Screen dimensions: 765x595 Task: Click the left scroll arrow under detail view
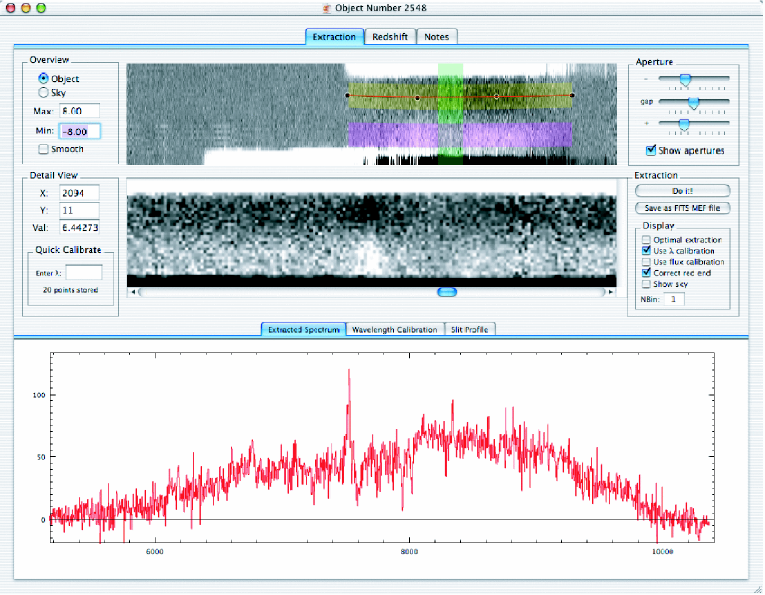tap(133, 292)
